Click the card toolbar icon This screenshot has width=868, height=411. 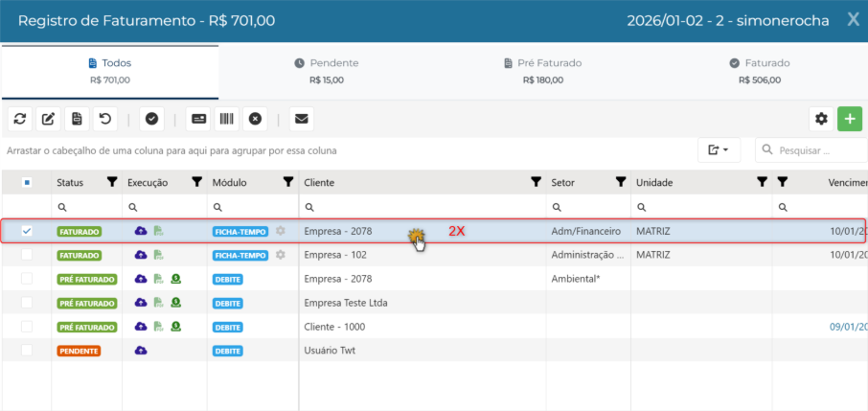coord(198,119)
